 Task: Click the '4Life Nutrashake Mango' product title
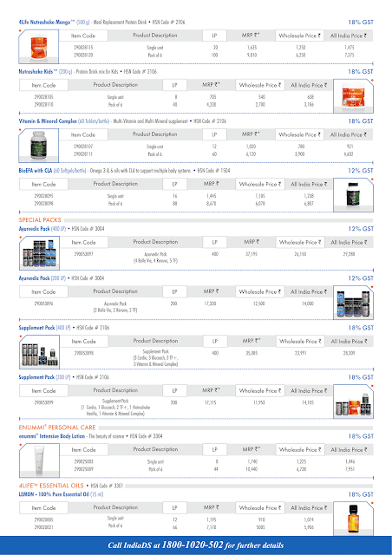coord(47,23)
